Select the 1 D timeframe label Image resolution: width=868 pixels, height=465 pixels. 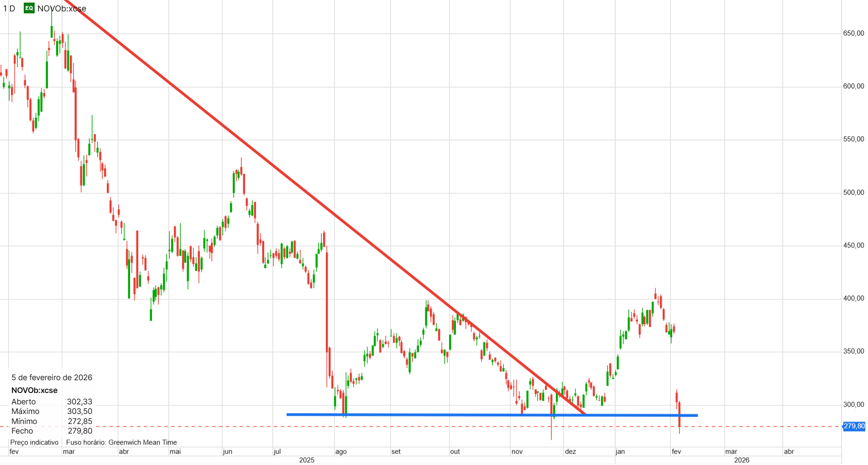pyautogui.click(x=9, y=8)
